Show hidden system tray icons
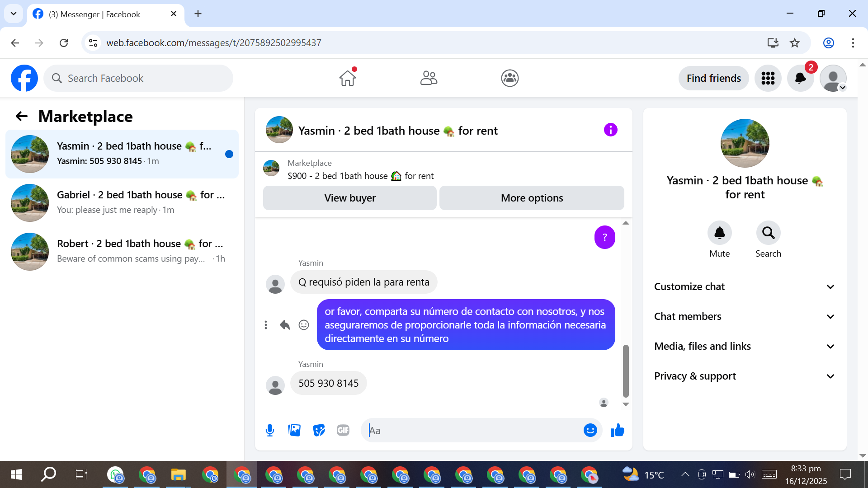The width and height of the screenshot is (868, 488). (x=685, y=474)
